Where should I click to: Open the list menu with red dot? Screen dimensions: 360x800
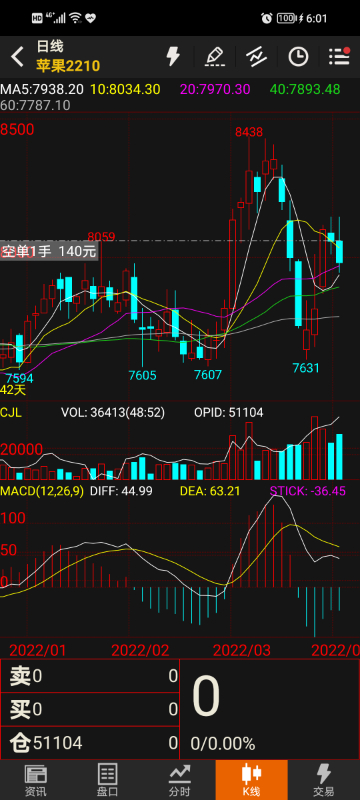pos(339,57)
